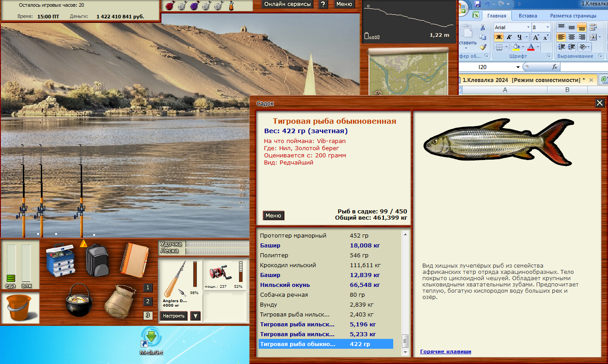
Task: Open the font size dropdown
Action: pos(547,27)
